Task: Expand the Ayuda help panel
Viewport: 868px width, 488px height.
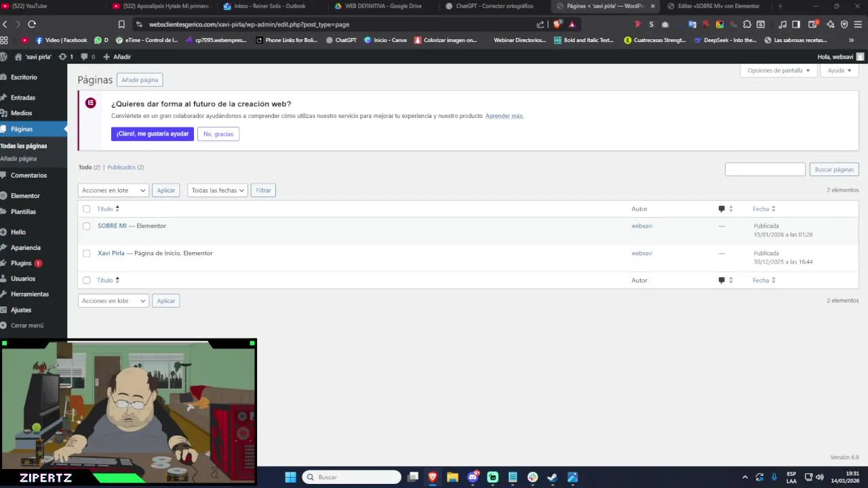Action: (x=840, y=70)
